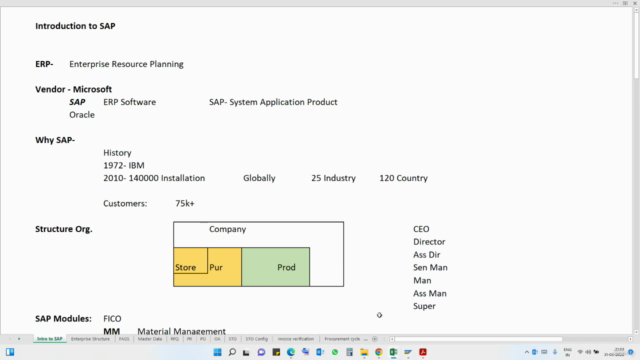
Task: Open WhatsApp from the taskbar
Action: click(335, 352)
